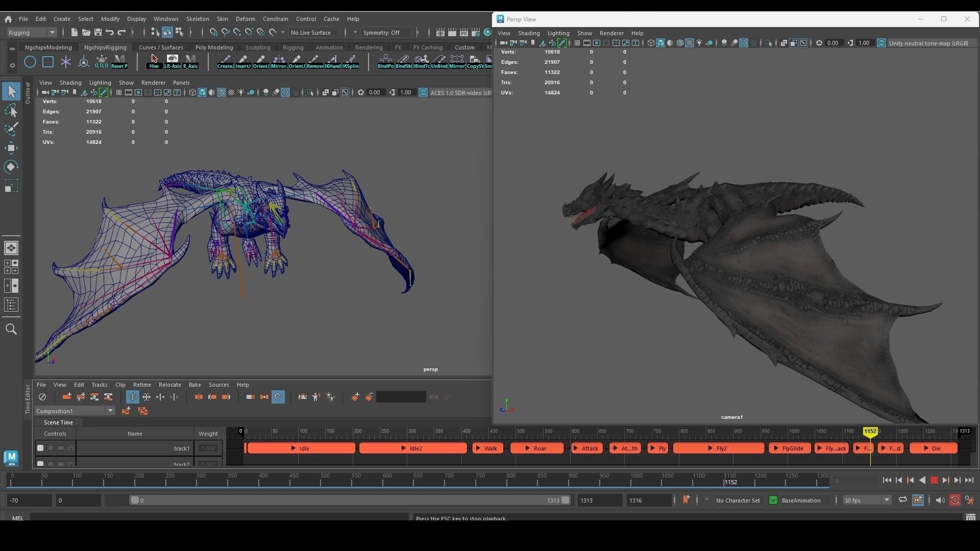The height and width of the screenshot is (551, 980).
Task: Open animation preferences running-man icon
Action: click(969, 500)
